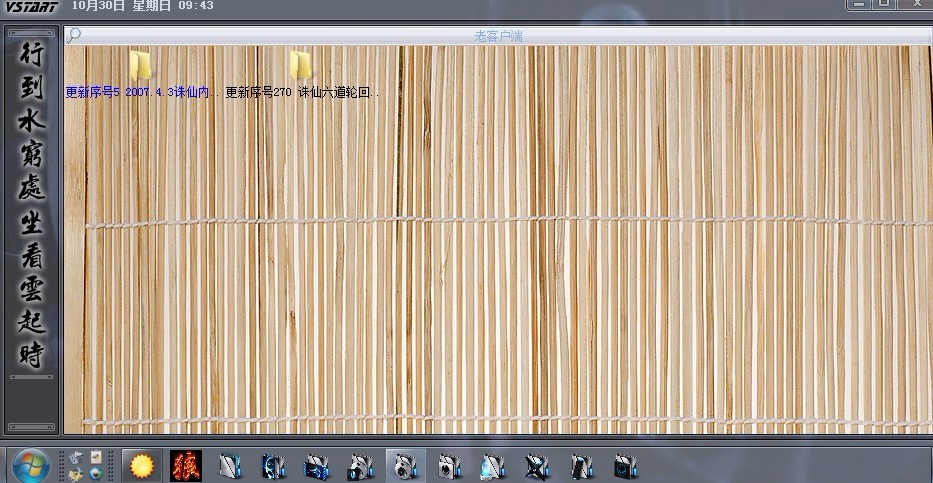This screenshot has width=933, height=483.
Task: Click the 更新序号5 2007.4.3诛仙内 label
Action: 142,92
